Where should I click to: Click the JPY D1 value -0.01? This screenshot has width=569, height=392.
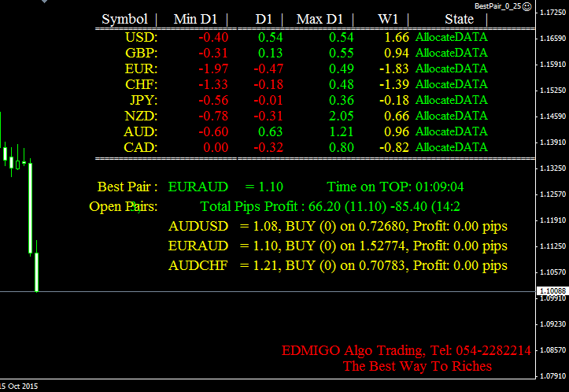[x=268, y=100]
